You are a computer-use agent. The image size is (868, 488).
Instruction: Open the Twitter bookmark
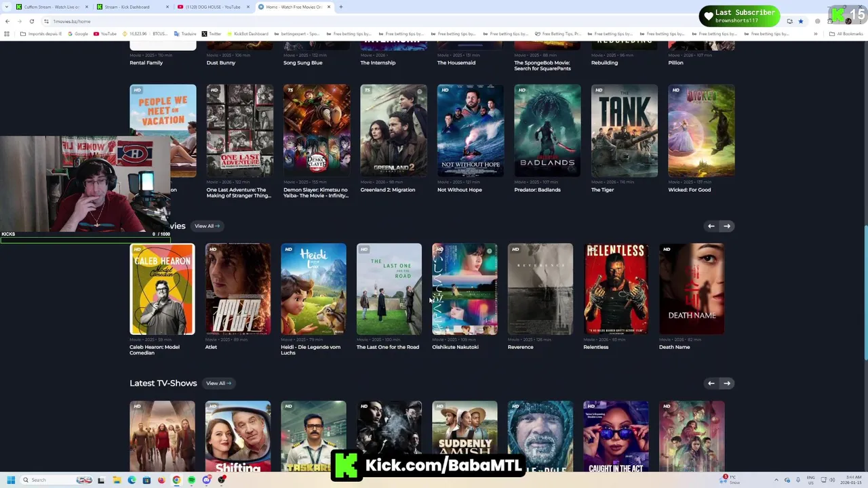pyautogui.click(x=212, y=34)
